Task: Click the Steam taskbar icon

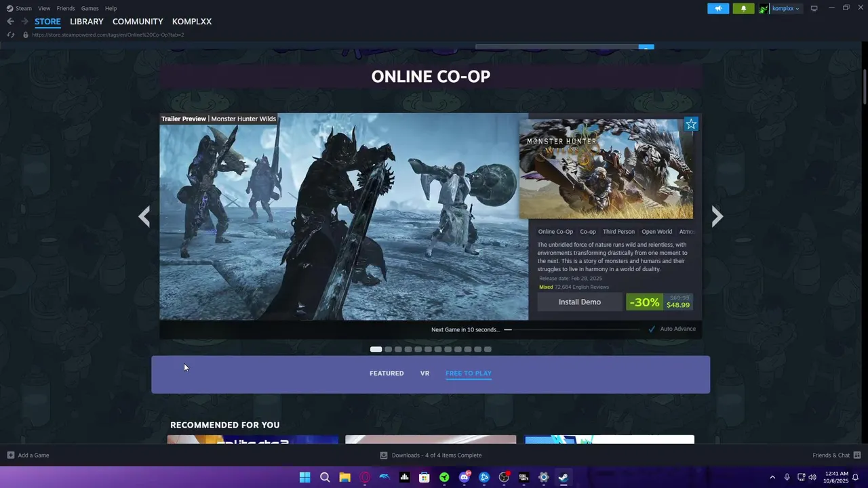Action: coord(564,477)
